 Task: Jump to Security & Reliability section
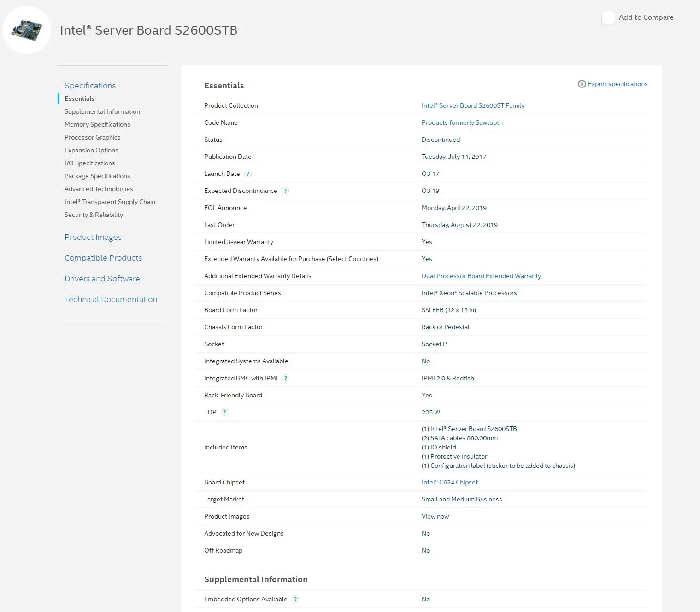pos(94,215)
